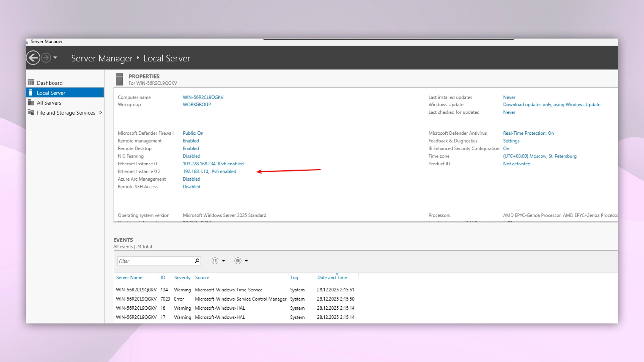Click the File and Storage Services icon

(x=31, y=113)
